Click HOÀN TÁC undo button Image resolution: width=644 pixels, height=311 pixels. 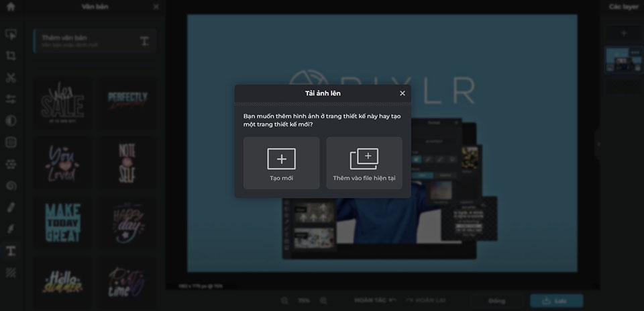coord(376,301)
